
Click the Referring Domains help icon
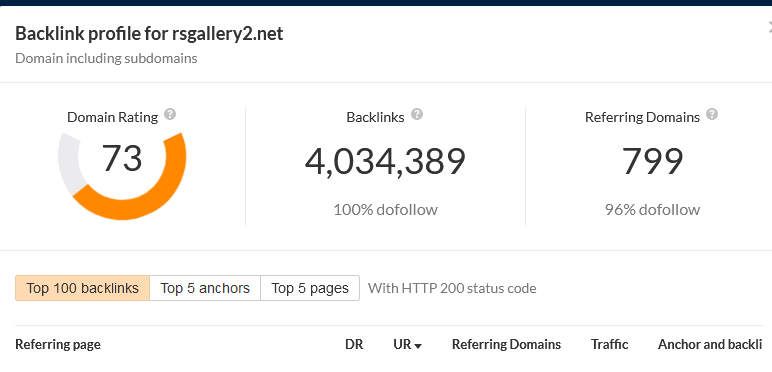(711, 115)
